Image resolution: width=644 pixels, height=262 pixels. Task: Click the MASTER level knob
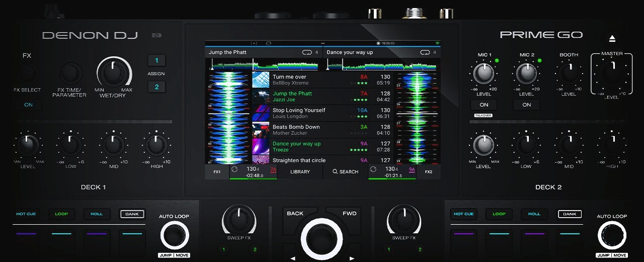pyautogui.click(x=612, y=74)
